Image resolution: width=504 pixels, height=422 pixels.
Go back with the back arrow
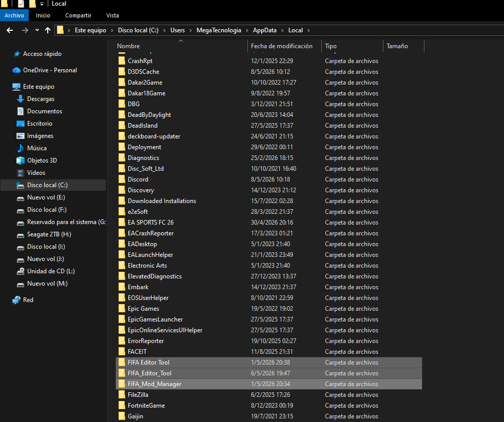point(10,30)
